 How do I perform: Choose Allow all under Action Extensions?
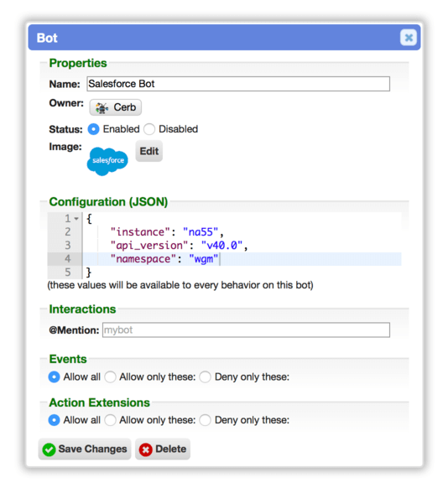54,420
